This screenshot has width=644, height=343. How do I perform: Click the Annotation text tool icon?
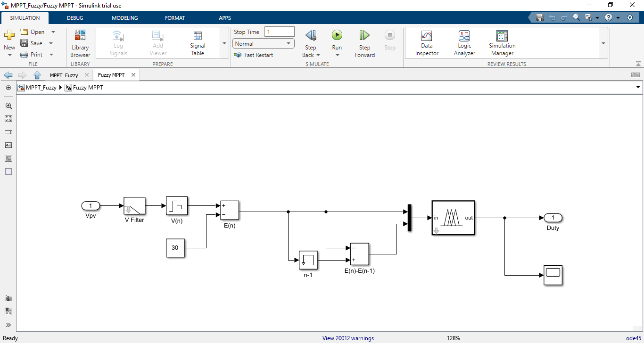pos(8,145)
